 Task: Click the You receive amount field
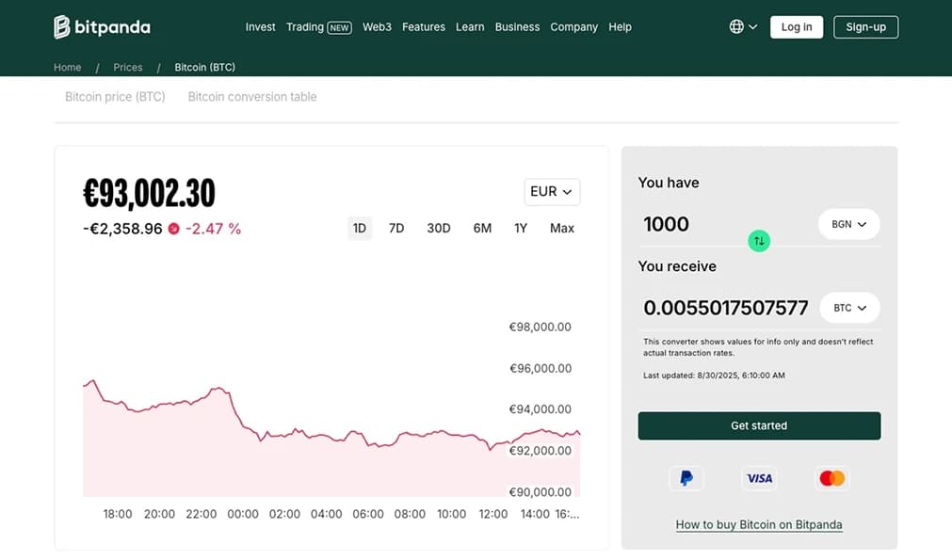pyautogui.click(x=726, y=308)
